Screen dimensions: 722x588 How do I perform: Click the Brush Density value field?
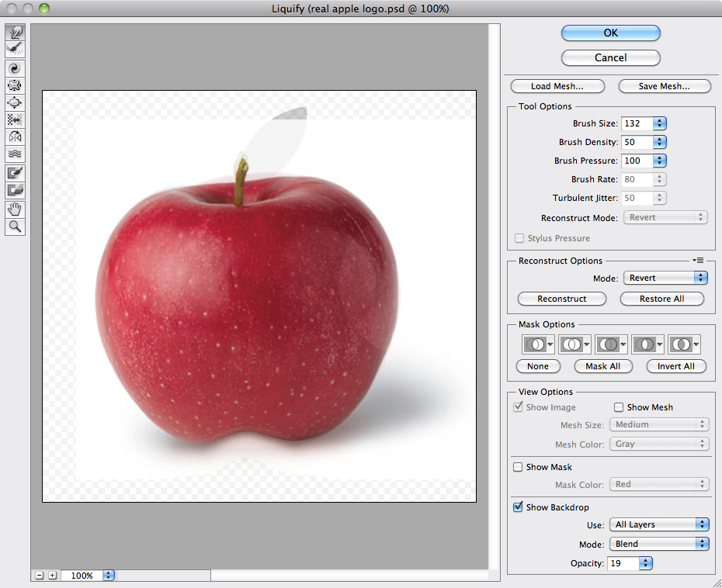coord(637,142)
